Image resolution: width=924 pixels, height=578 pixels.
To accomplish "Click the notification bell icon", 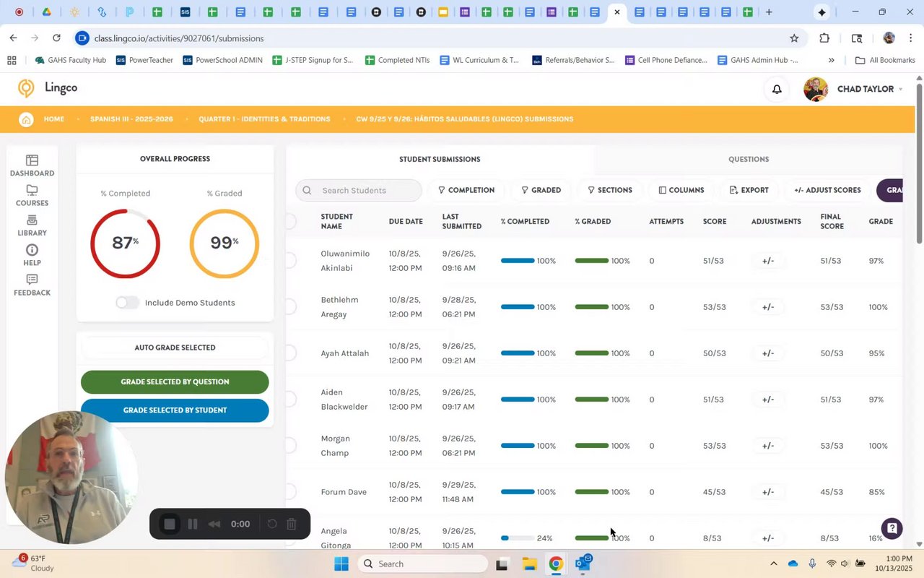I will coord(777,89).
